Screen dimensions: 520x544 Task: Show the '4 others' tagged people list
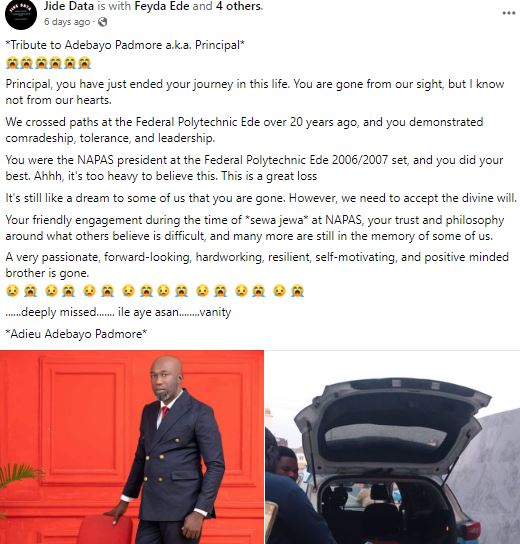[238, 6]
